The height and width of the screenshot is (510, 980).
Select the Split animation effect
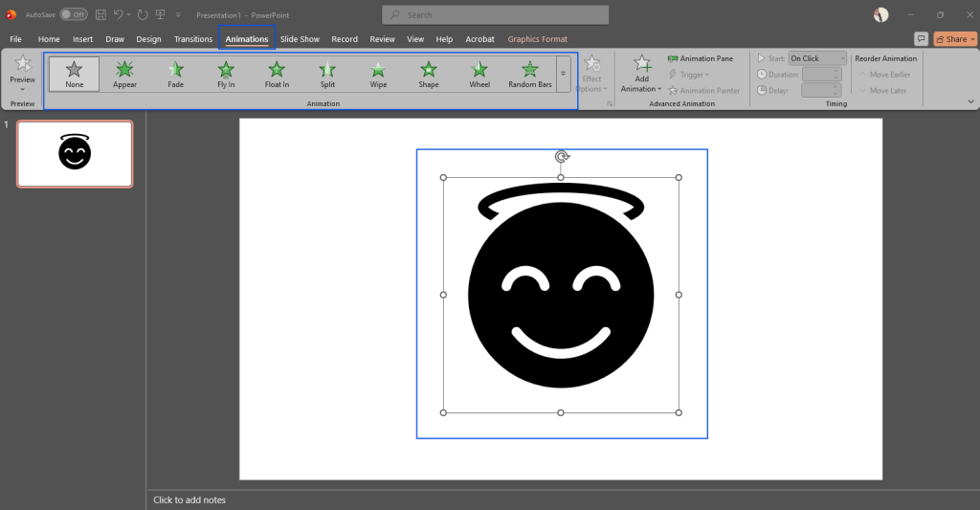point(327,74)
